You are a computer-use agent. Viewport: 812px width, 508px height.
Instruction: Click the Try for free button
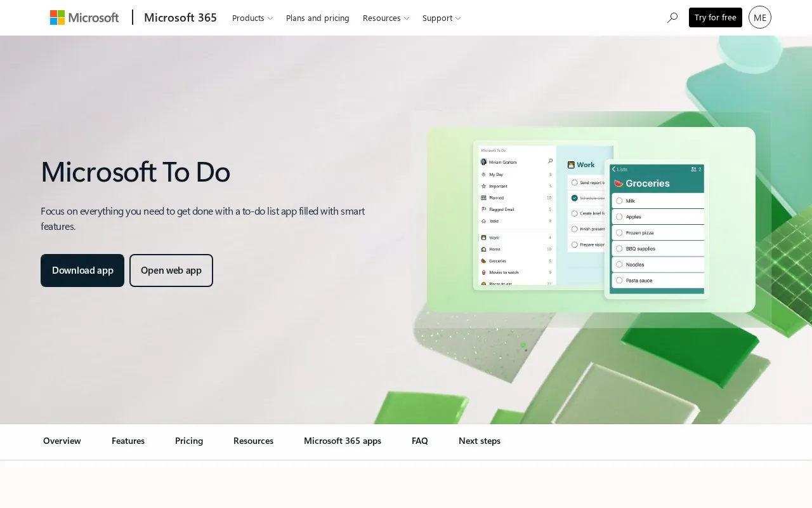click(716, 18)
